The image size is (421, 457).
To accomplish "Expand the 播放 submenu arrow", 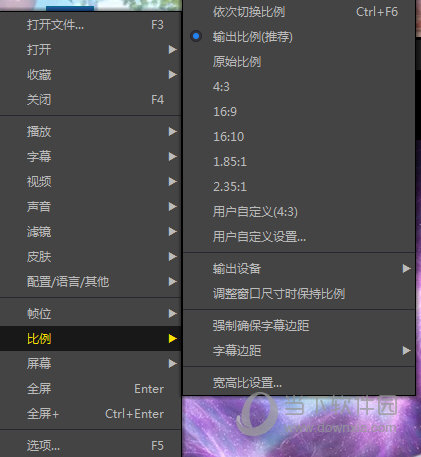I will 172,132.
